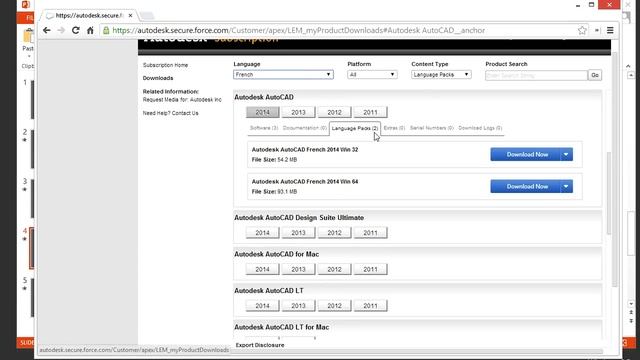Close the autodesk.secure browser tab

tap(130, 16)
